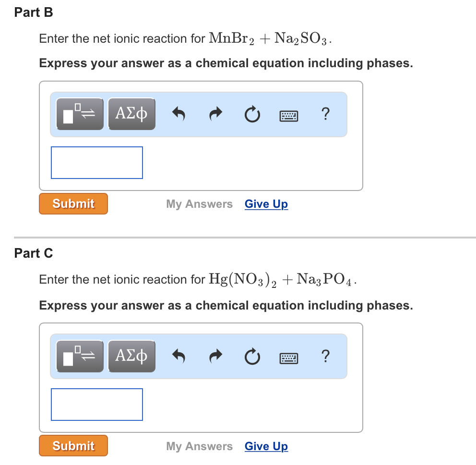The width and height of the screenshot is (476, 465).
Task: Click the help question mark in Part C toolbar
Action: click(325, 357)
